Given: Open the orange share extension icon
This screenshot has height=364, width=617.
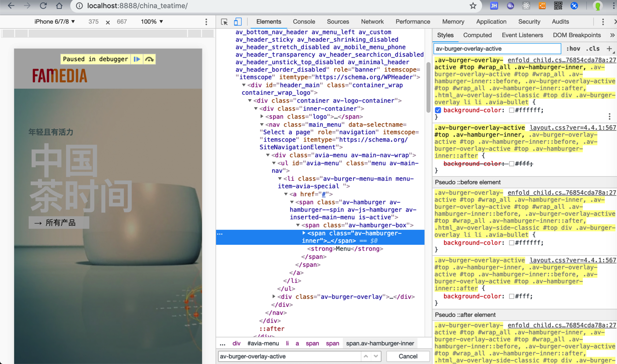Looking at the screenshot, I should 542,6.
